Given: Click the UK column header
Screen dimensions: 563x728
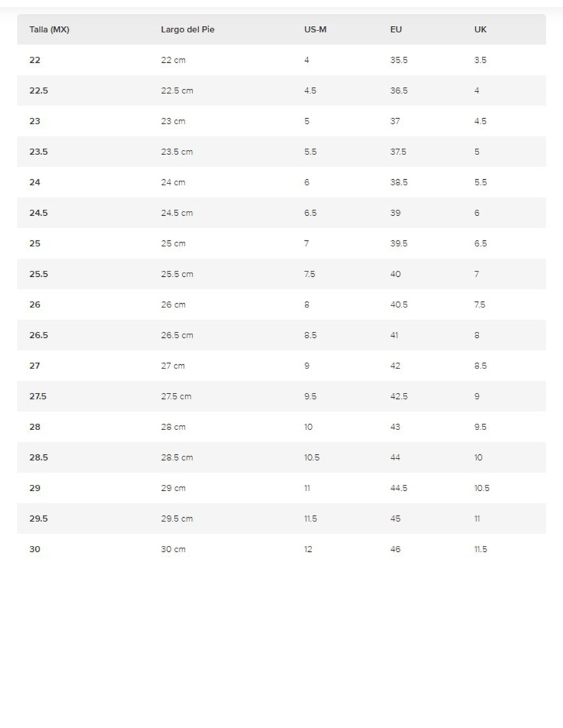Looking at the screenshot, I should click(480, 29).
